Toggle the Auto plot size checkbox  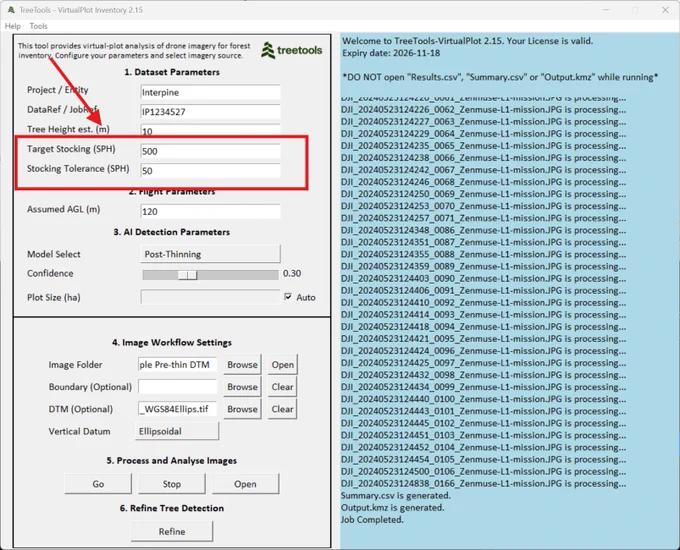[x=288, y=297]
